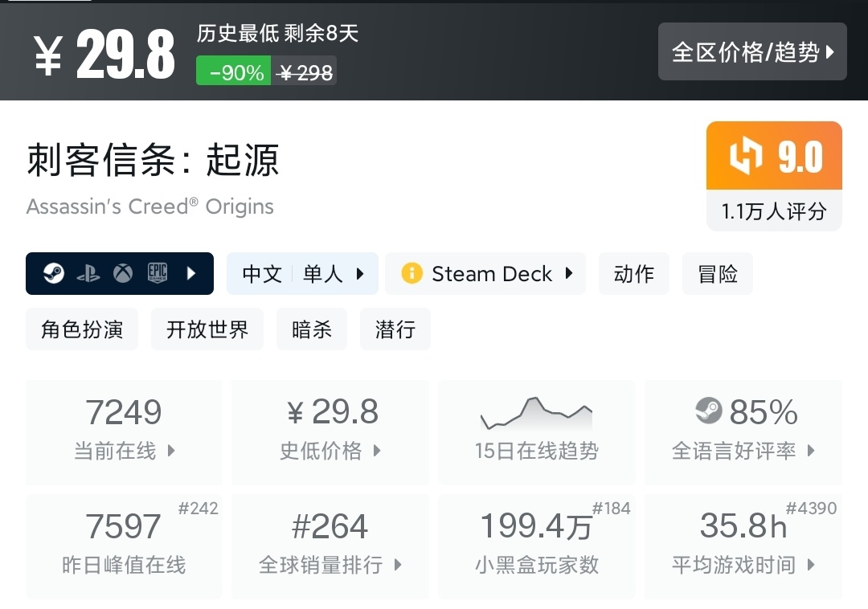Open the 全区价格/趋势 price trends button
This screenshot has width=868, height=609.
(x=752, y=52)
